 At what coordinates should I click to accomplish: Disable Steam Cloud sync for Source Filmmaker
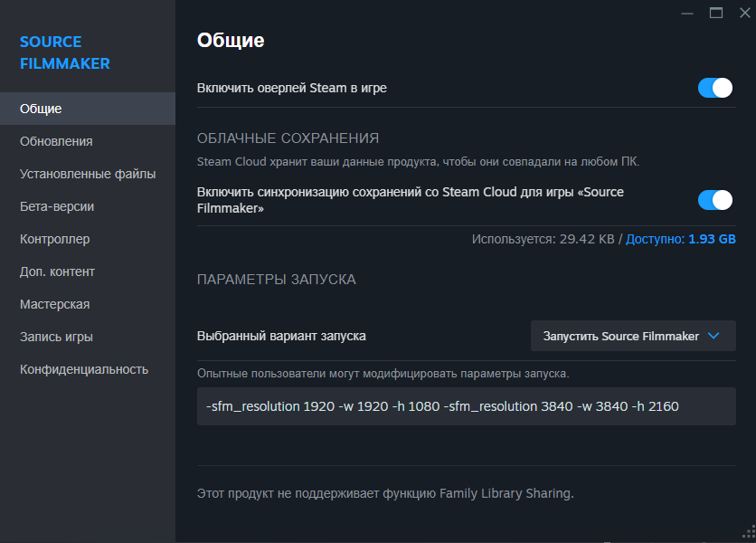pos(715,200)
